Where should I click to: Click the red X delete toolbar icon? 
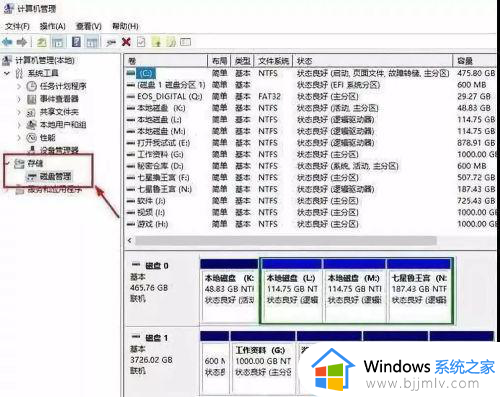click(126, 42)
